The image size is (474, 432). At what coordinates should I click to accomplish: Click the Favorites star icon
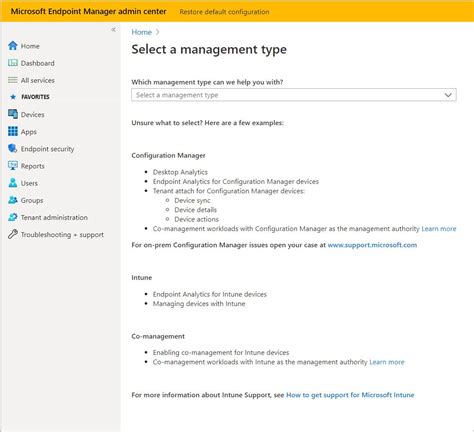[13, 97]
